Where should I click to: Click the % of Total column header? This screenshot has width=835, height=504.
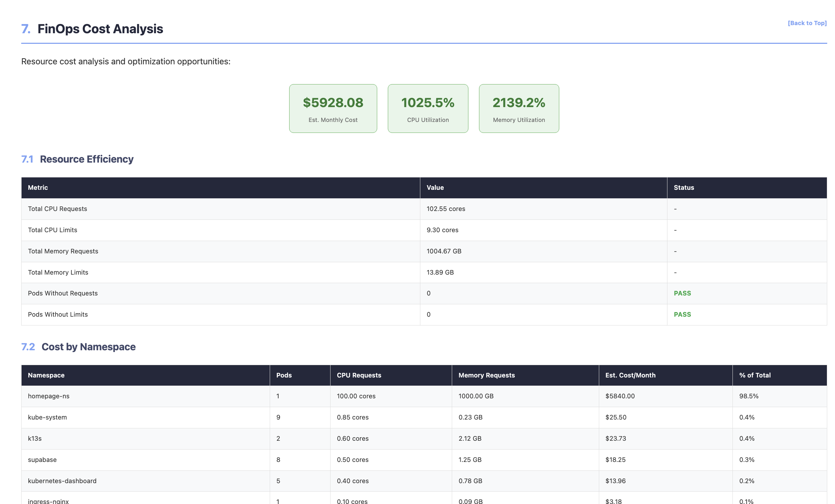tap(754, 375)
